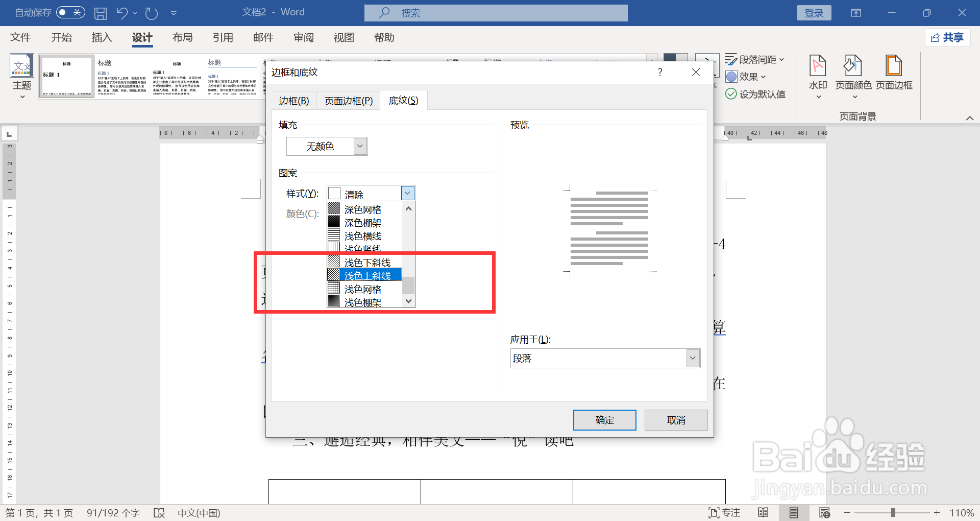Click the Save icon in title bar
Screen dimensions: 980x521
(x=101, y=13)
